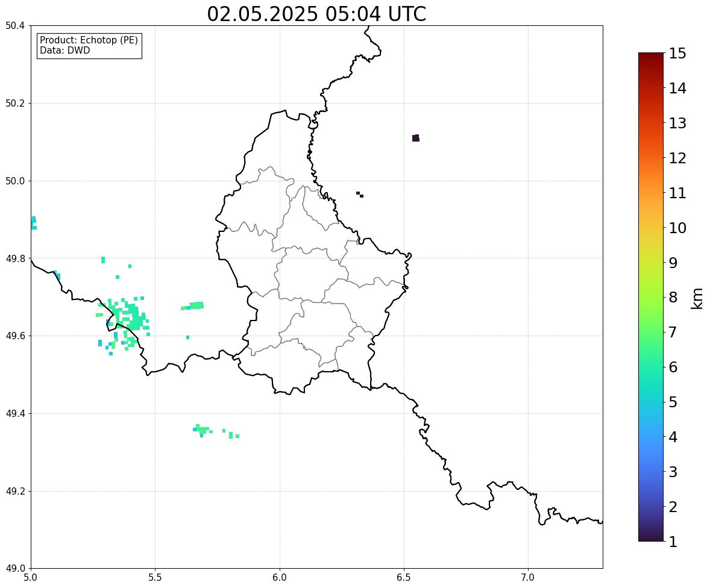710x588 pixels.
Task: Click the "Product: Echotop (PE)" legend text
Action: coord(89,40)
